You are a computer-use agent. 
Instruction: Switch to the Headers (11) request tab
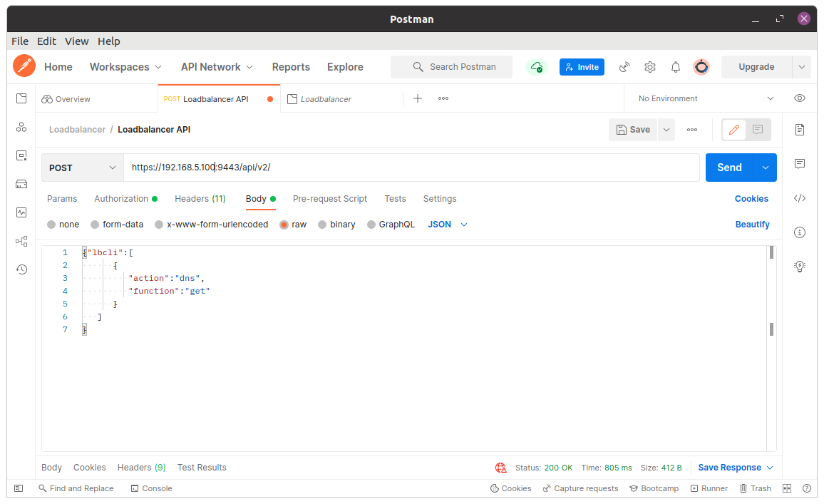200,199
